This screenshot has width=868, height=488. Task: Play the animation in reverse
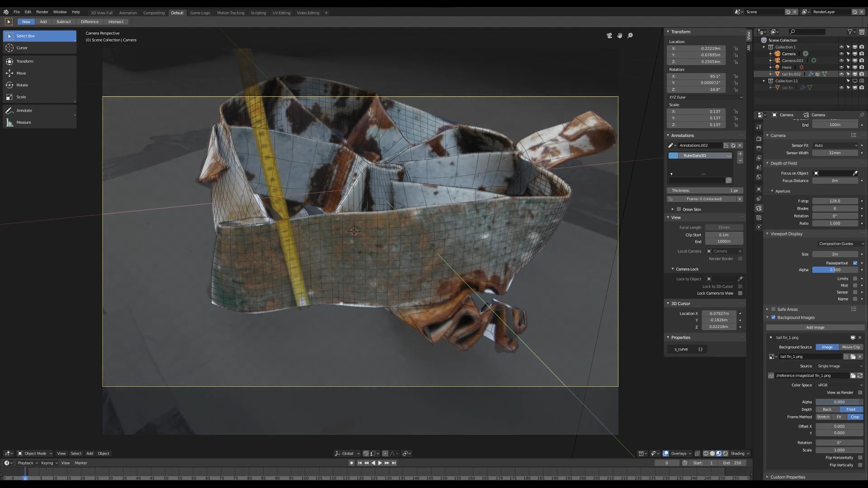[373, 463]
